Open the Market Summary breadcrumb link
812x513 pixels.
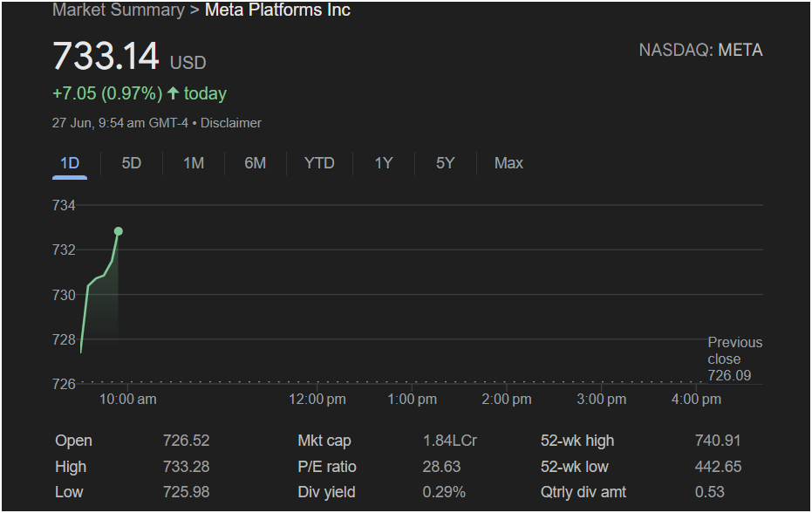(x=118, y=10)
